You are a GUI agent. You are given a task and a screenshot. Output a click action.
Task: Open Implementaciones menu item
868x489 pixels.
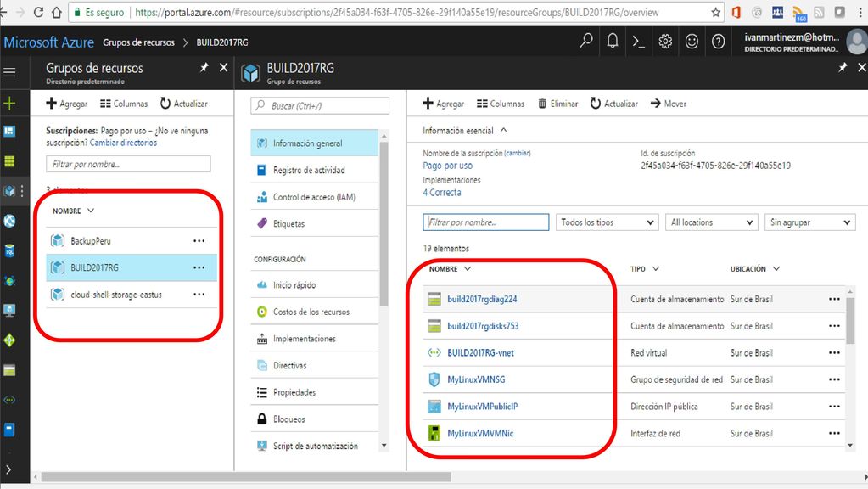[315, 339]
